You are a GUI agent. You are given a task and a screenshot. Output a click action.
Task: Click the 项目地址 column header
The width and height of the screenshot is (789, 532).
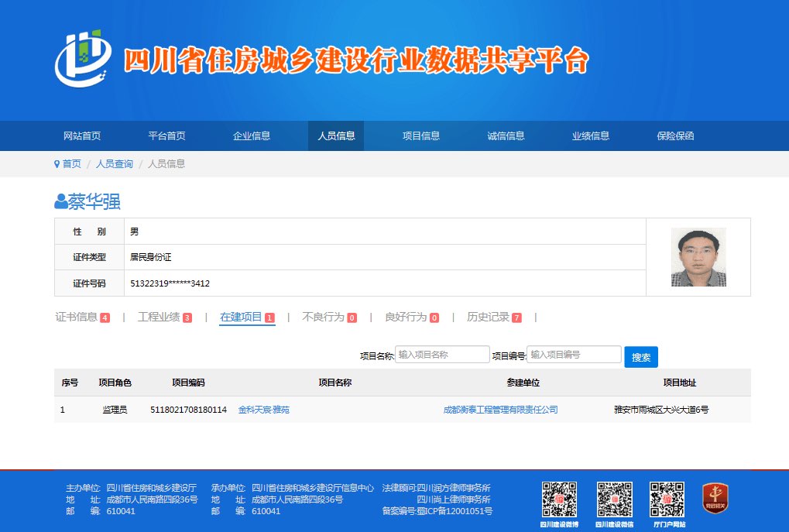pos(679,383)
